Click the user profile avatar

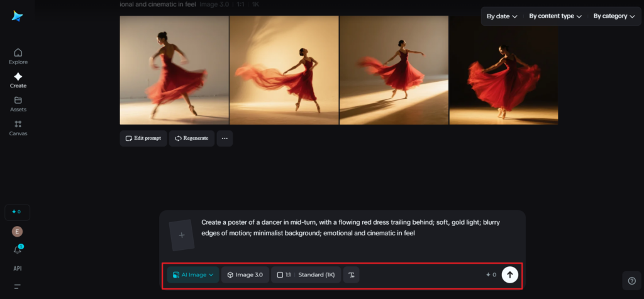[18, 232]
